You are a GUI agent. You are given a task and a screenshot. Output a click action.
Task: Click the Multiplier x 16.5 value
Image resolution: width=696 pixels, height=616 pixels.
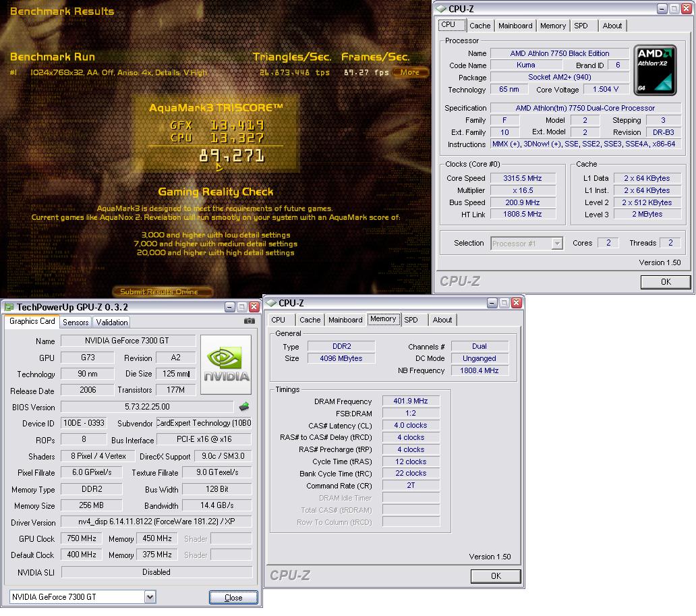(x=523, y=190)
